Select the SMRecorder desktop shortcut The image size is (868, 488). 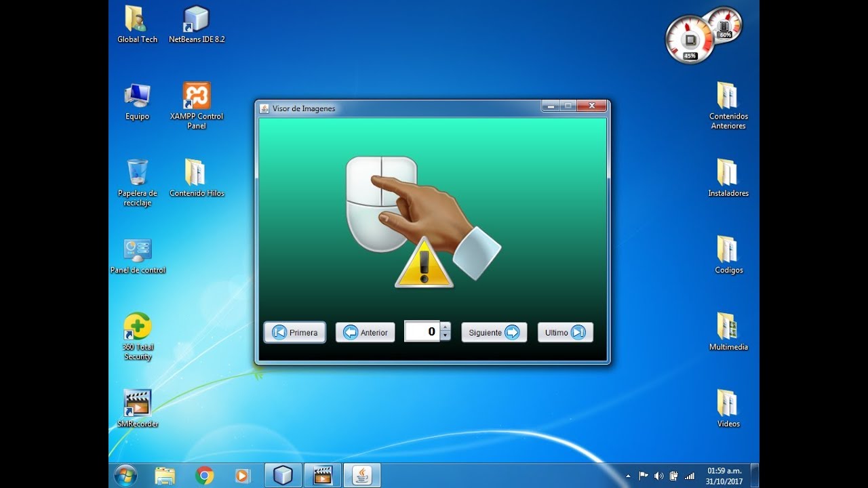(x=138, y=409)
